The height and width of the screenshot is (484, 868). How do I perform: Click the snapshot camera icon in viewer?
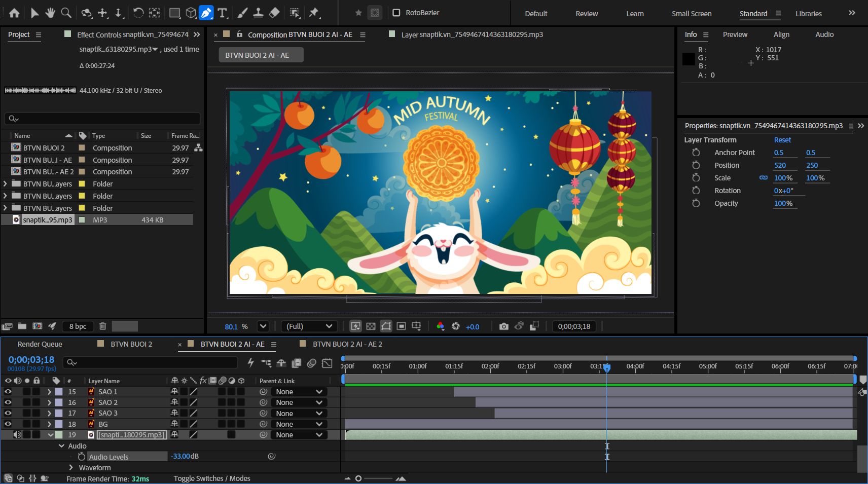point(503,326)
